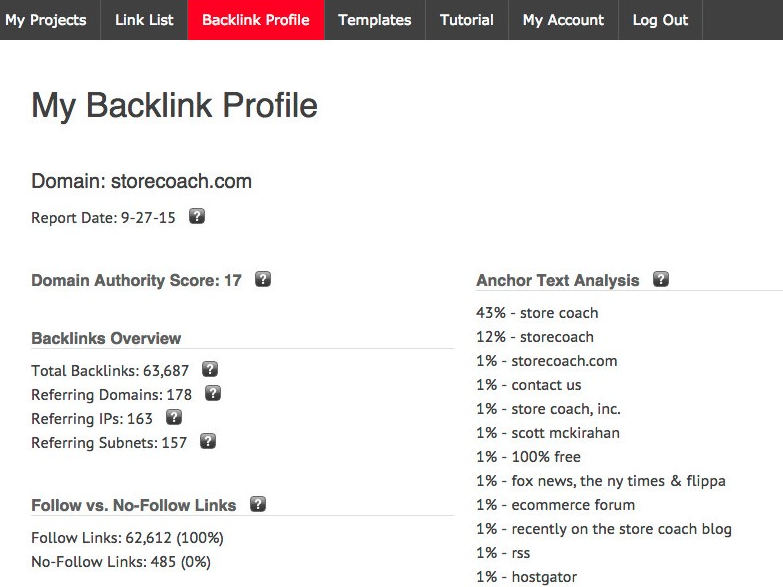This screenshot has height=587, width=783.
Task: Click row recently on the store coach blog
Action: point(604,529)
